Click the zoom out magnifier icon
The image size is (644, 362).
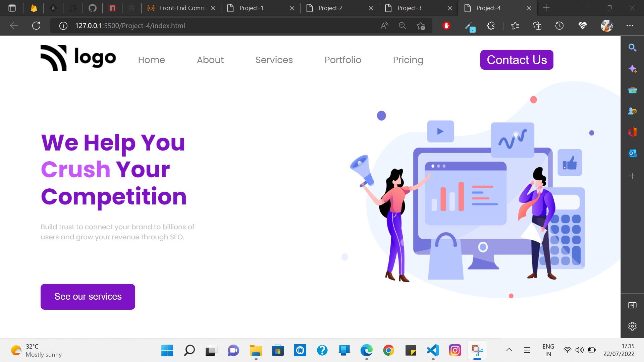(x=402, y=25)
